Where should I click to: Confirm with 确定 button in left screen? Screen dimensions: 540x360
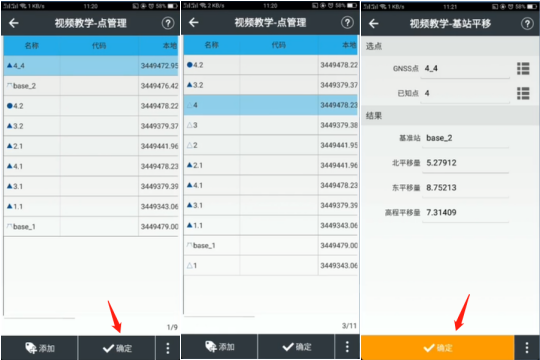(117, 348)
